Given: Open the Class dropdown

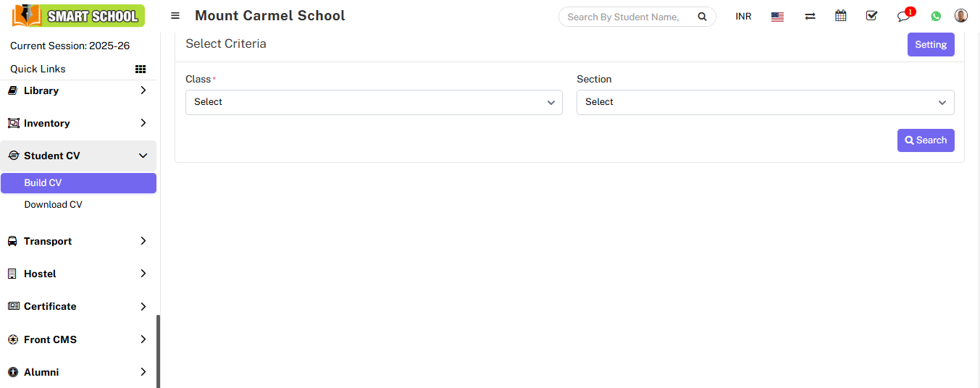Looking at the screenshot, I should (374, 102).
